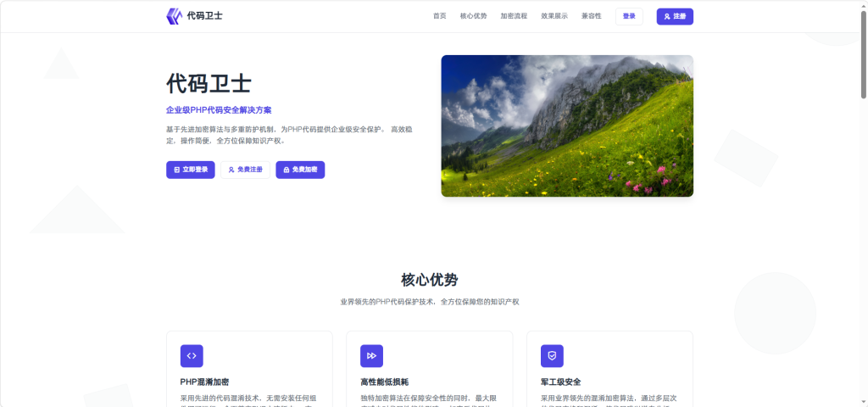Click the 军工级安全 card title
The width and height of the screenshot is (868, 407).
pos(561,382)
